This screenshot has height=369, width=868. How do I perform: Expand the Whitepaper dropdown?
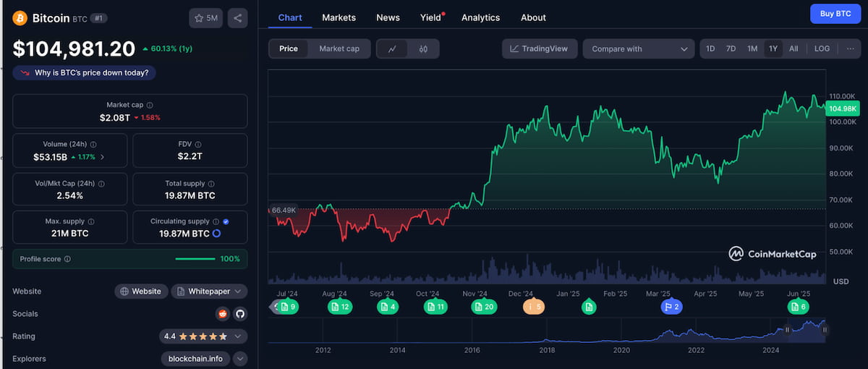point(210,291)
